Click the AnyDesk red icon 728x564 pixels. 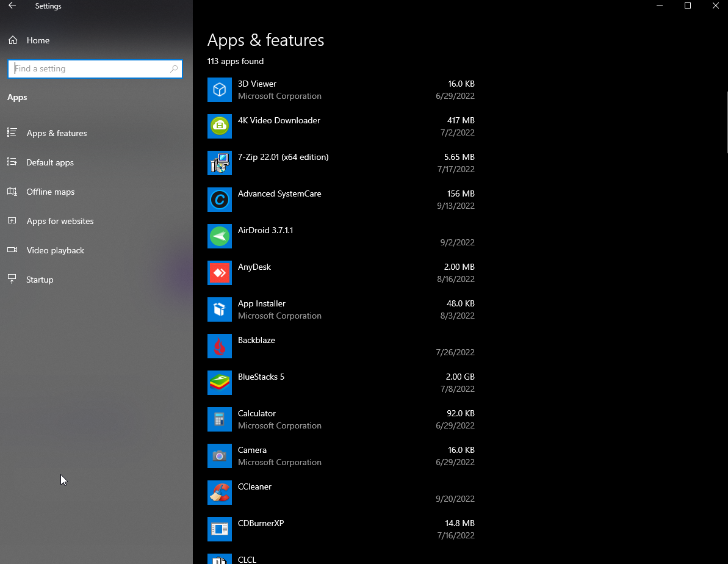point(220,273)
